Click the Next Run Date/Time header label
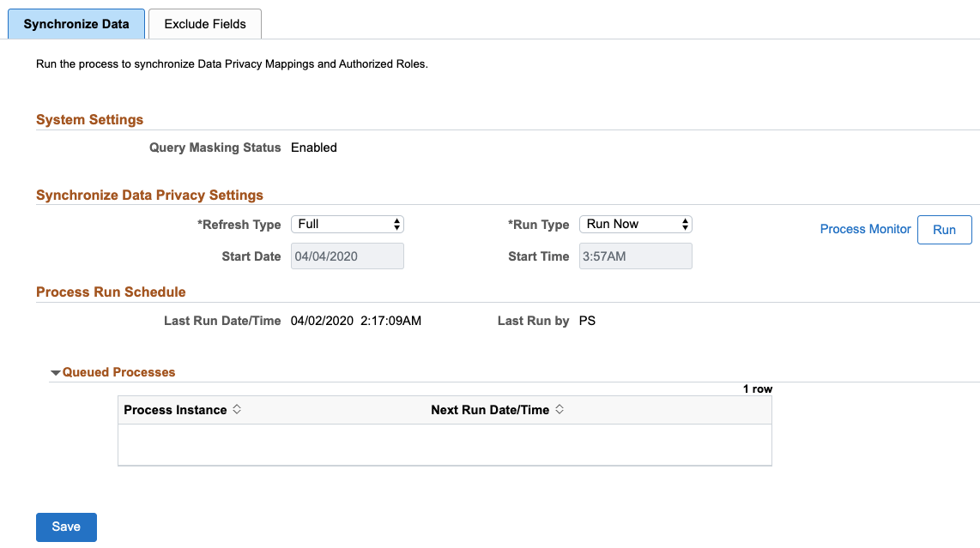980x548 pixels. coord(489,410)
